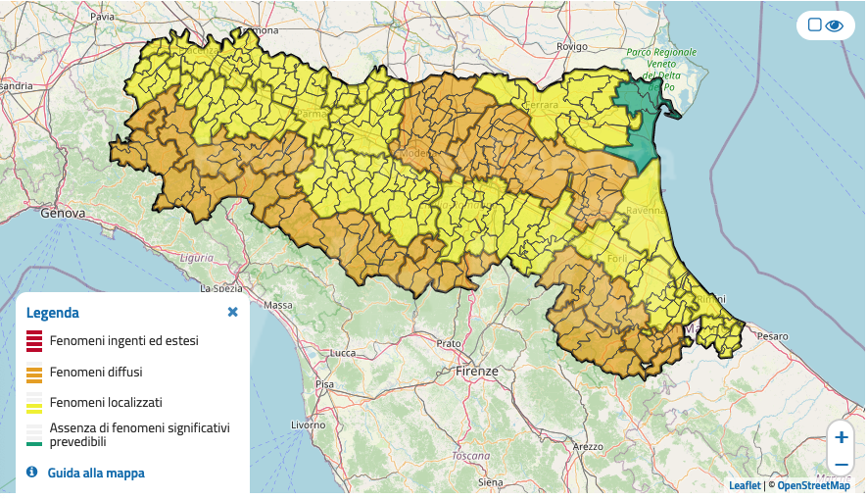Open the OpenStreetMap attribution link

(x=813, y=485)
